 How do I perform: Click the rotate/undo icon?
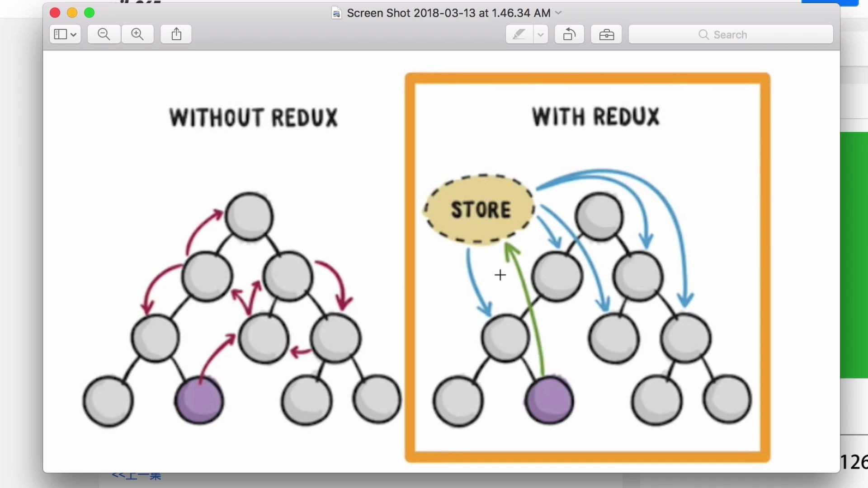click(569, 34)
